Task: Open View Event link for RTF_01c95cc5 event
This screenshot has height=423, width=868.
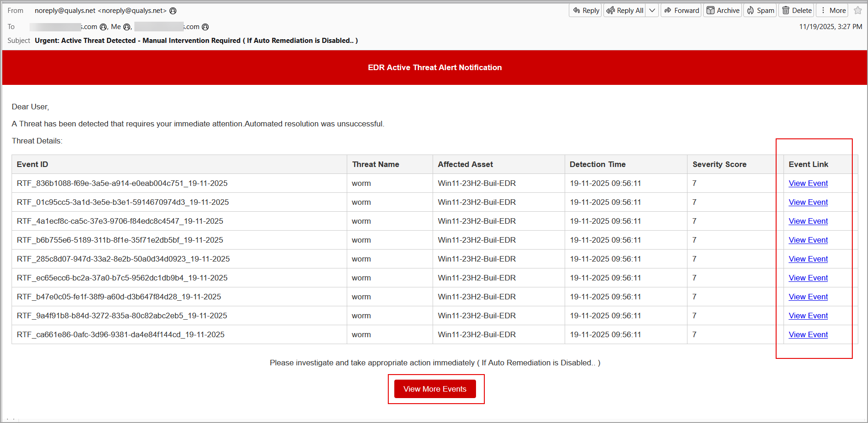Action: [x=808, y=203]
